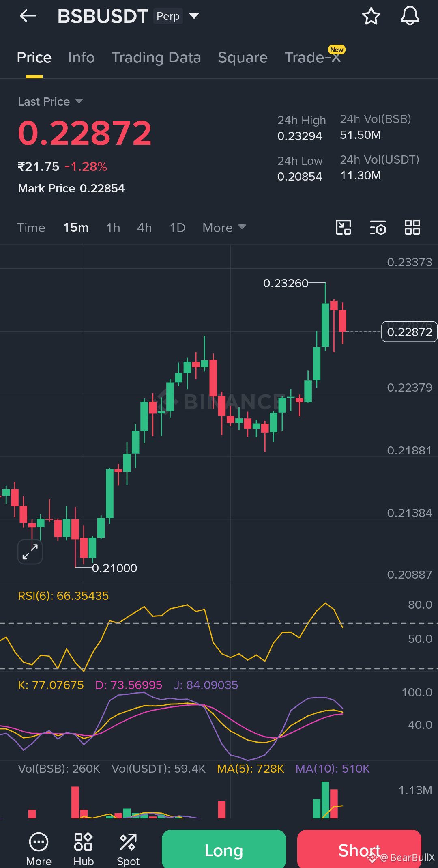
Task: Open the Hub shortcut
Action: coord(84,849)
